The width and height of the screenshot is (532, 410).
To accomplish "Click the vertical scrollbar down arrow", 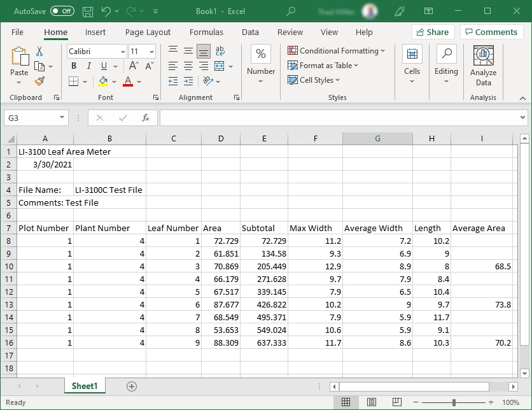I will (524, 374).
